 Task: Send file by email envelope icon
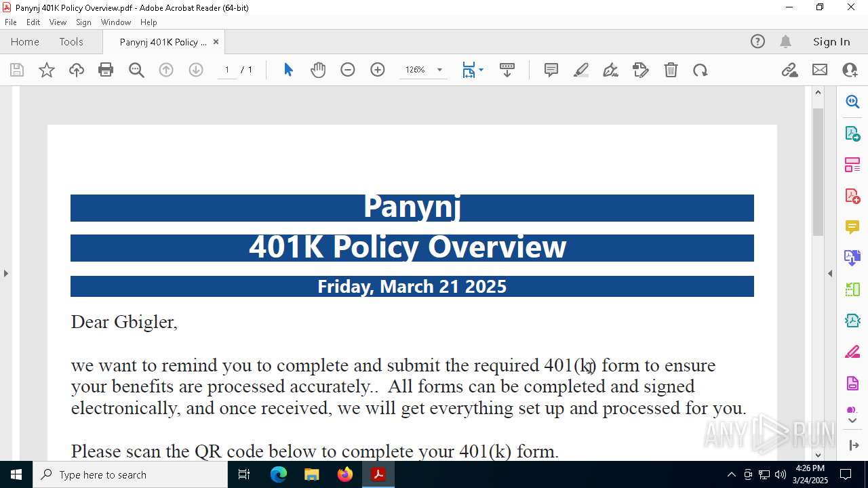pos(820,70)
